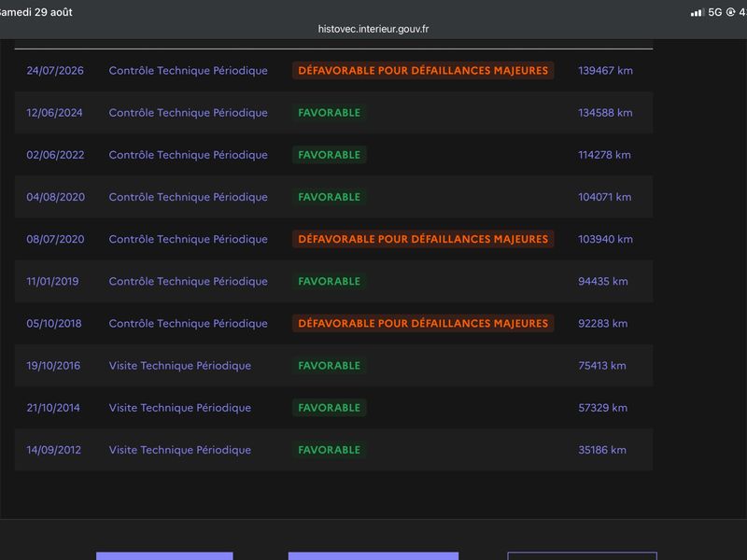Select the date 11/01/2019
The width and height of the screenshot is (747, 560).
(52, 282)
